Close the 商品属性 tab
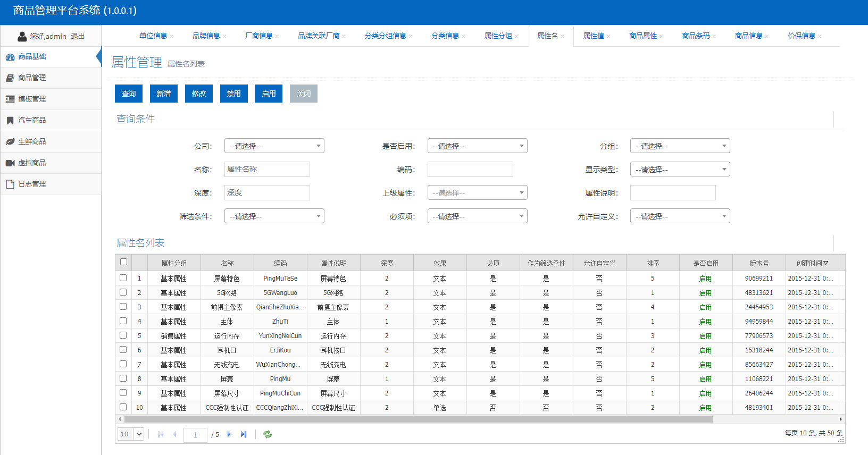The width and height of the screenshot is (868, 455). (x=661, y=37)
